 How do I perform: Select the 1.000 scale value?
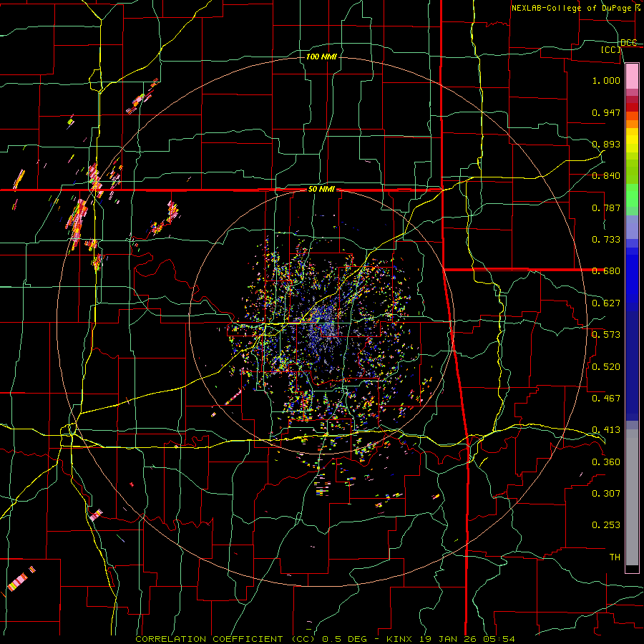pyautogui.click(x=606, y=80)
